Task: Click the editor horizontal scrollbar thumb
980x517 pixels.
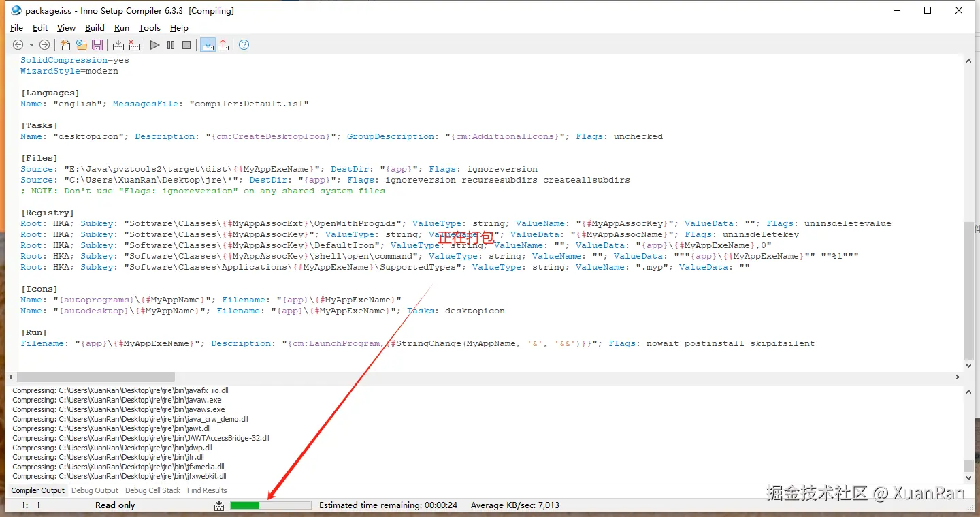Action: 96,377
